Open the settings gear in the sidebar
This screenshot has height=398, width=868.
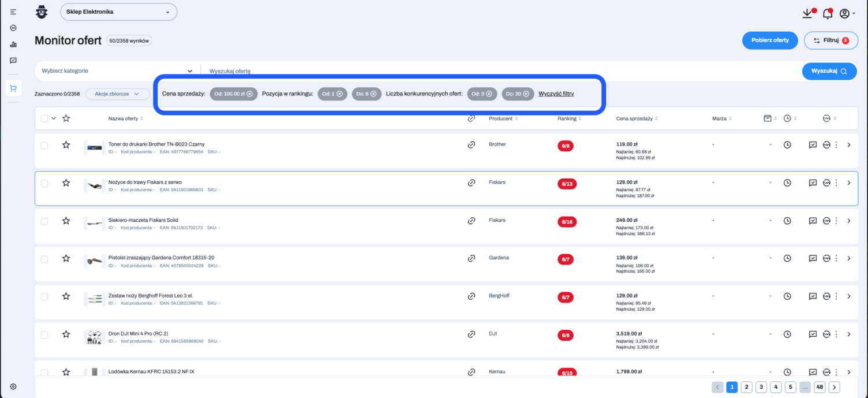point(13,386)
